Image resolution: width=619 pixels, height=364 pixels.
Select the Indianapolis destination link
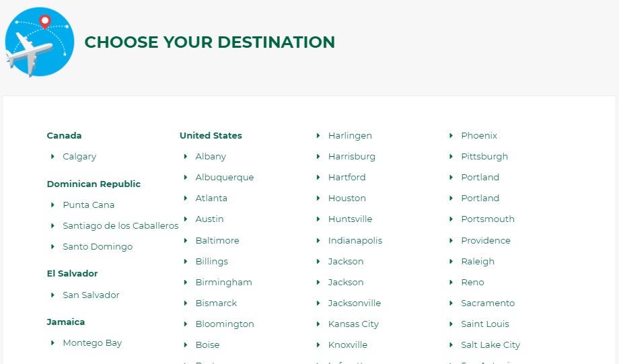(x=355, y=241)
